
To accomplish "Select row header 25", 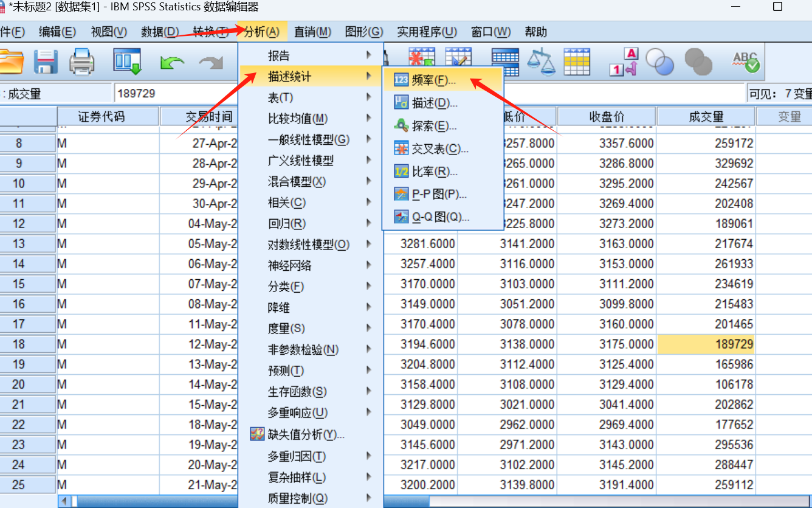I will pyautogui.click(x=29, y=485).
